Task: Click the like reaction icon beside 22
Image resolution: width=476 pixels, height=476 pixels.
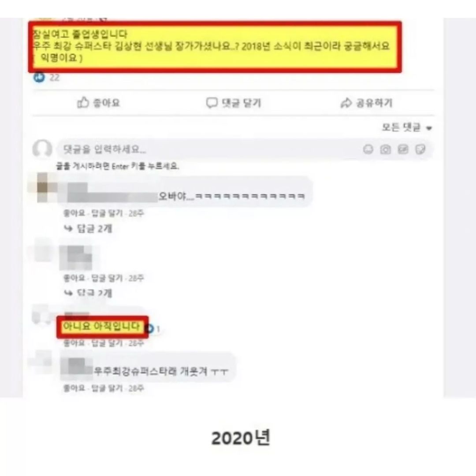Action: [x=39, y=78]
